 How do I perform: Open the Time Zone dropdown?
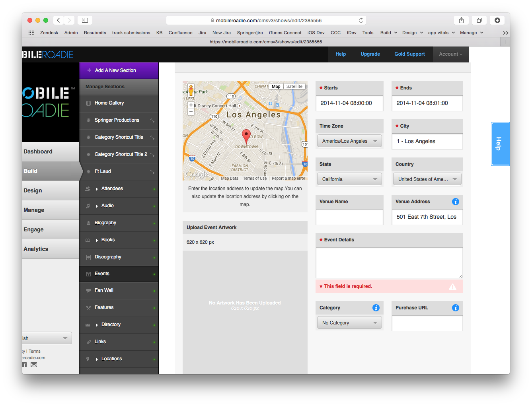click(x=349, y=141)
